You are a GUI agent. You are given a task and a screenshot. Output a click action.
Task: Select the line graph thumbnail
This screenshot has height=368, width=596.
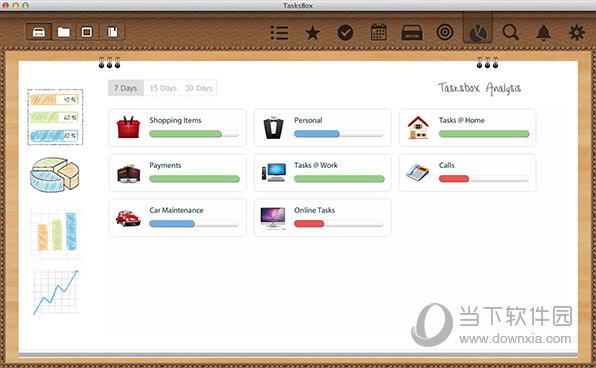[x=56, y=292]
